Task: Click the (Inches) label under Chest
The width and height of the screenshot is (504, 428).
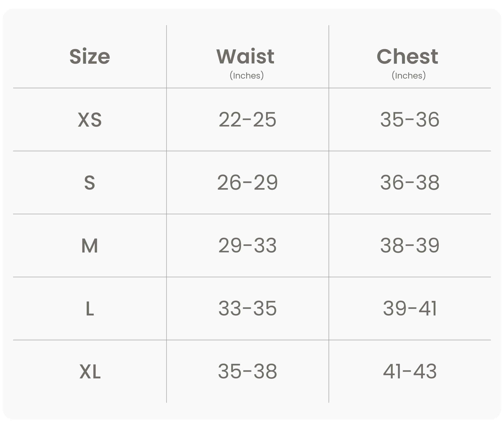Action: tap(409, 76)
